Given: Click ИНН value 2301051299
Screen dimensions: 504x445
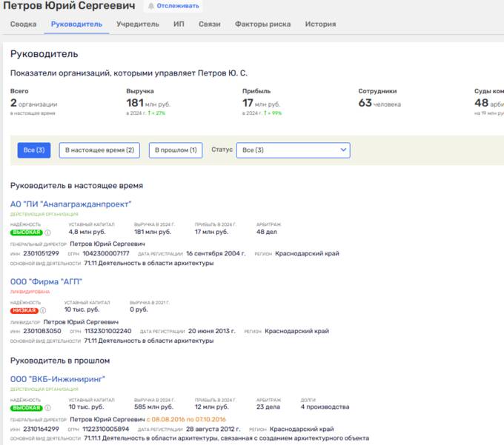Looking at the screenshot, I should click(42, 254).
